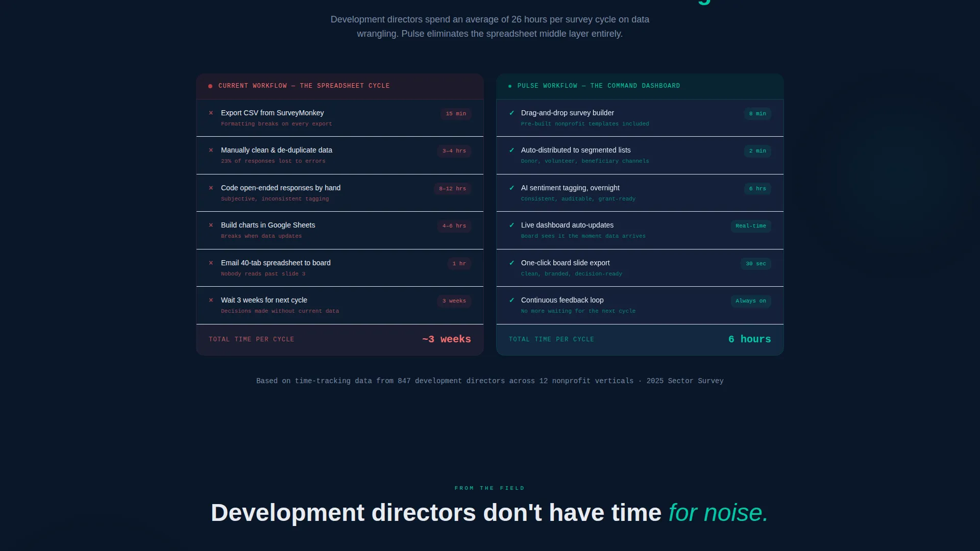Click the From The Field section label
The height and width of the screenshot is (551, 980).
[490, 488]
